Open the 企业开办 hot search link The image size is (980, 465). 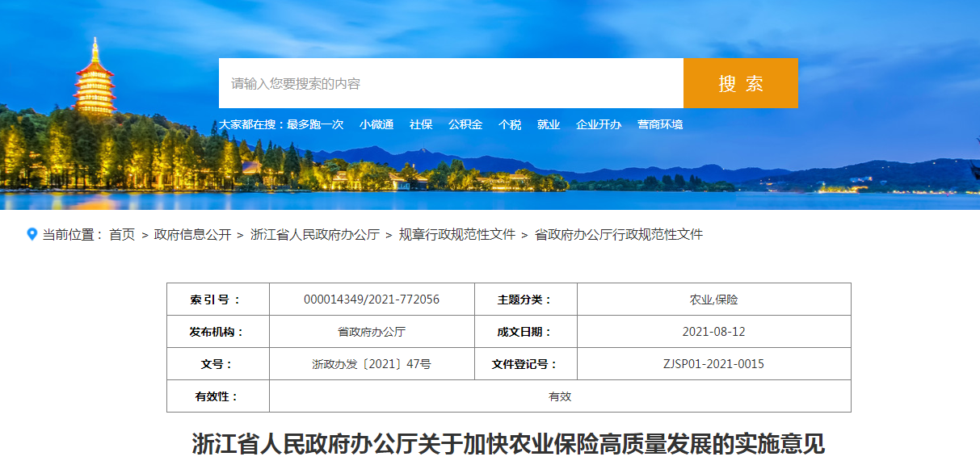click(599, 124)
